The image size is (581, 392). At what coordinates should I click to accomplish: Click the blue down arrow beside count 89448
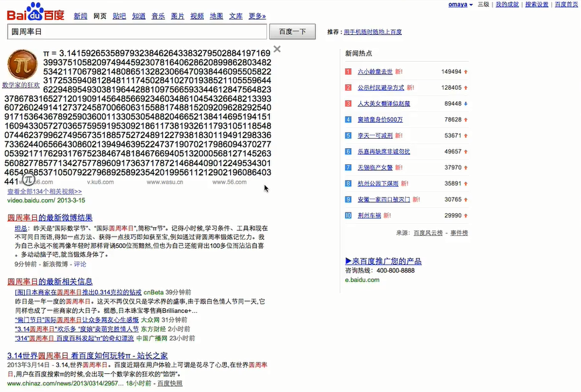point(466,104)
